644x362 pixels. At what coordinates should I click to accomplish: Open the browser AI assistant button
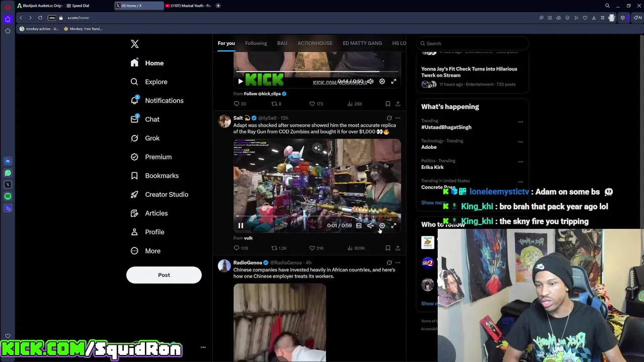[637, 18]
